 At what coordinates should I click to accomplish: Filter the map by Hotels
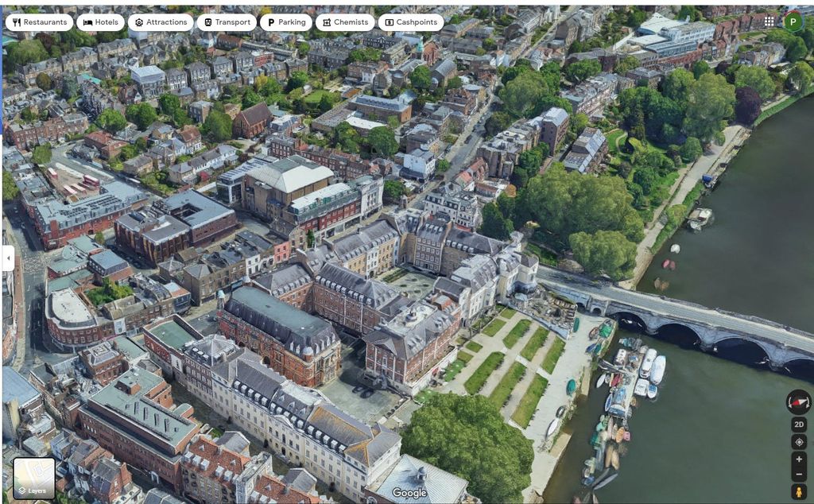click(101, 22)
